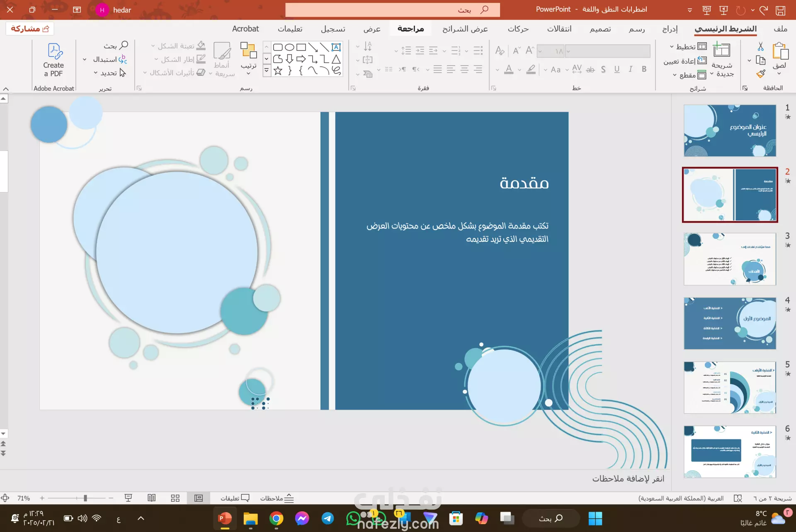Click the zoom slider handle
This screenshot has height=532, width=796.
click(85, 498)
